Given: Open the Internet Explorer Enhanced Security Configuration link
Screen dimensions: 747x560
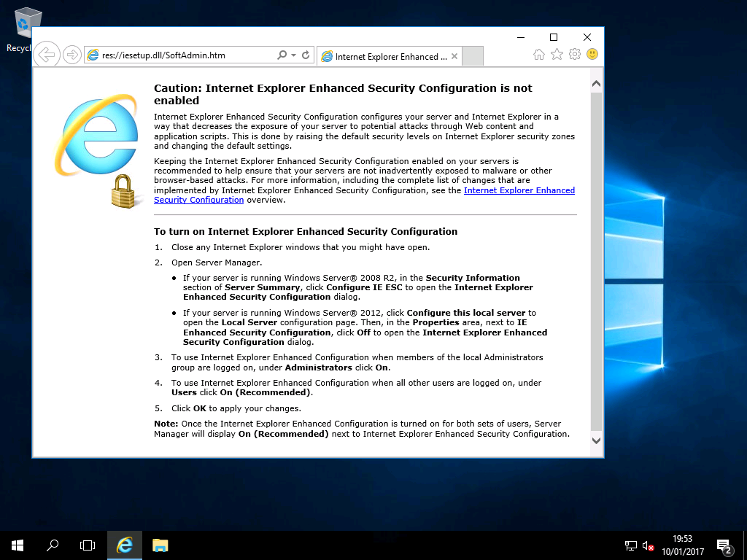Looking at the screenshot, I should pyautogui.click(x=364, y=195).
